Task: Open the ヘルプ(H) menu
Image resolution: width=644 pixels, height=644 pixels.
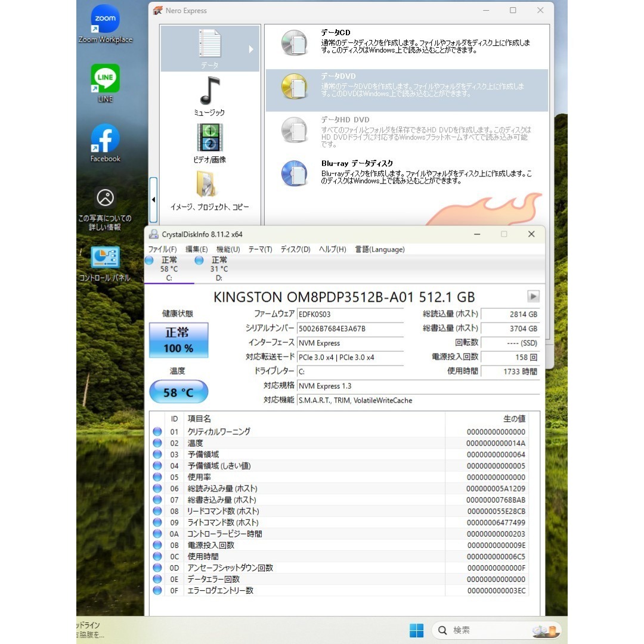Action: 332,249
